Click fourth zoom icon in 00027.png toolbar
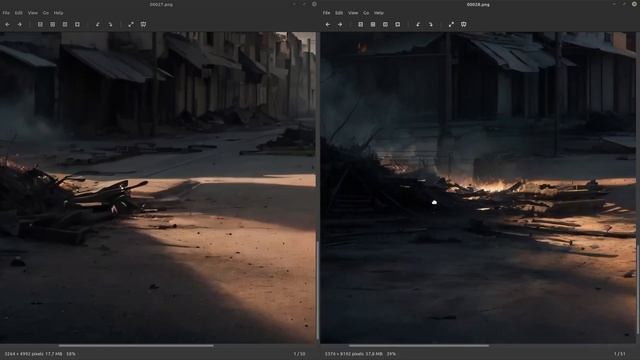This screenshot has width=640, height=360. pyautogui.click(x=77, y=24)
